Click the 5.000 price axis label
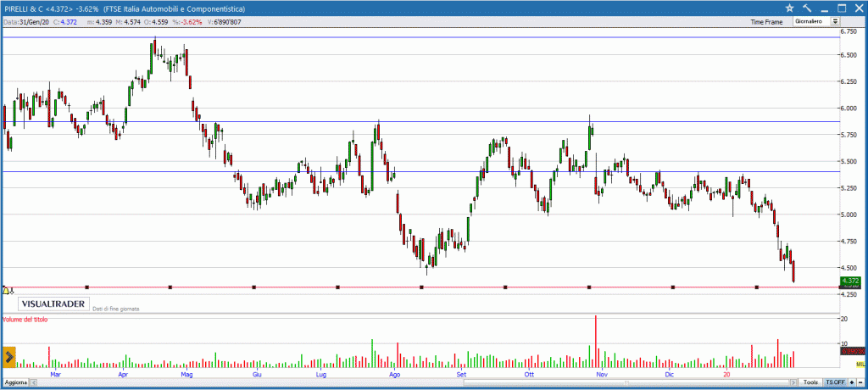The height and width of the screenshot is (390, 868). pos(849,215)
